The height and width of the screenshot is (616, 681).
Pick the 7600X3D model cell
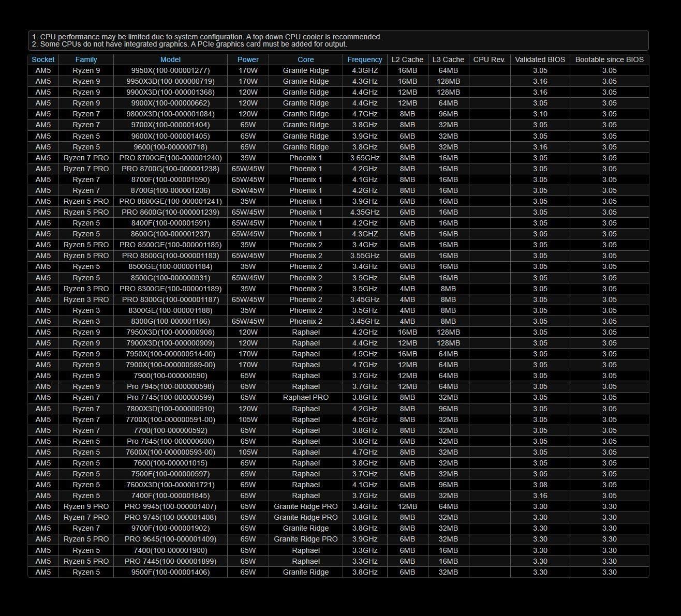click(x=170, y=485)
